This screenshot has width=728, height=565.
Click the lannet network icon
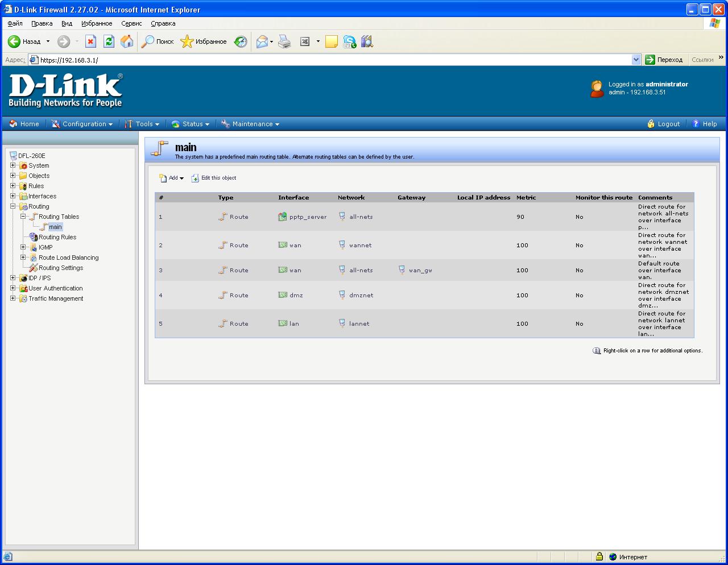click(x=342, y=323)
